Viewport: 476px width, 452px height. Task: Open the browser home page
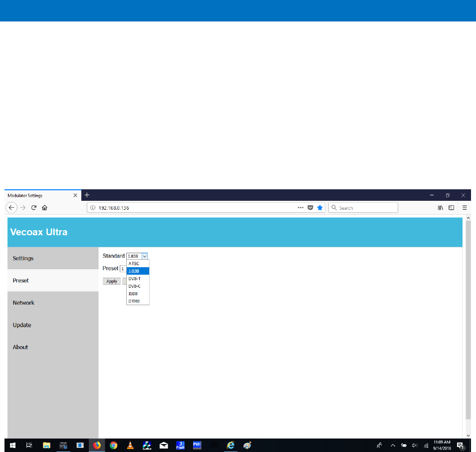44,208
